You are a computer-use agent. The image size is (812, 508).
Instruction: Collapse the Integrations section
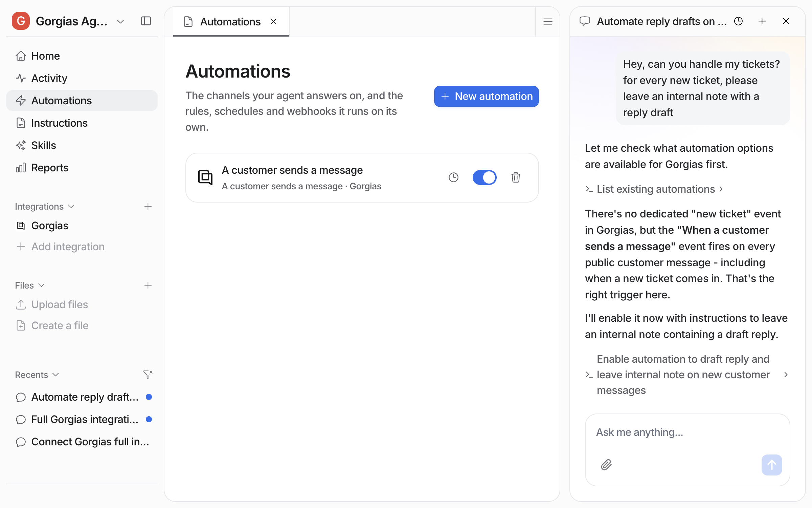point(45,207)
